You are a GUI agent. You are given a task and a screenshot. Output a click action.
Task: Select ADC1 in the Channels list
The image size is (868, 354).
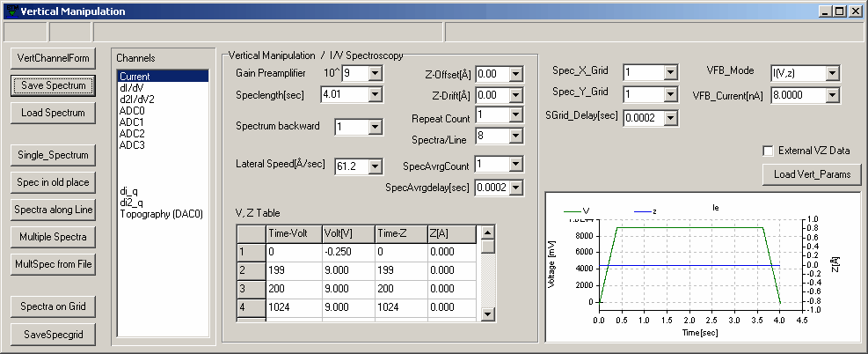point(163,122)
